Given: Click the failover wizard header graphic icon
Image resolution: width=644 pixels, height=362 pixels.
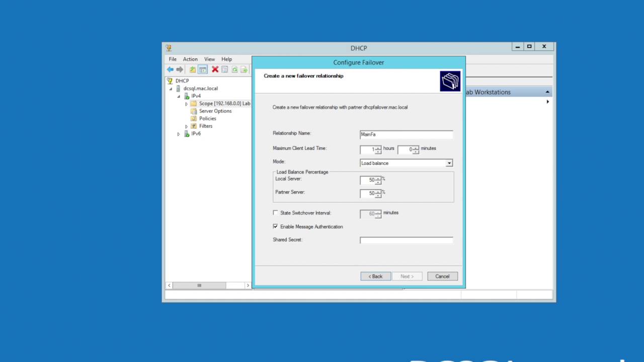Looking at the screenshot, I should 450,81.
